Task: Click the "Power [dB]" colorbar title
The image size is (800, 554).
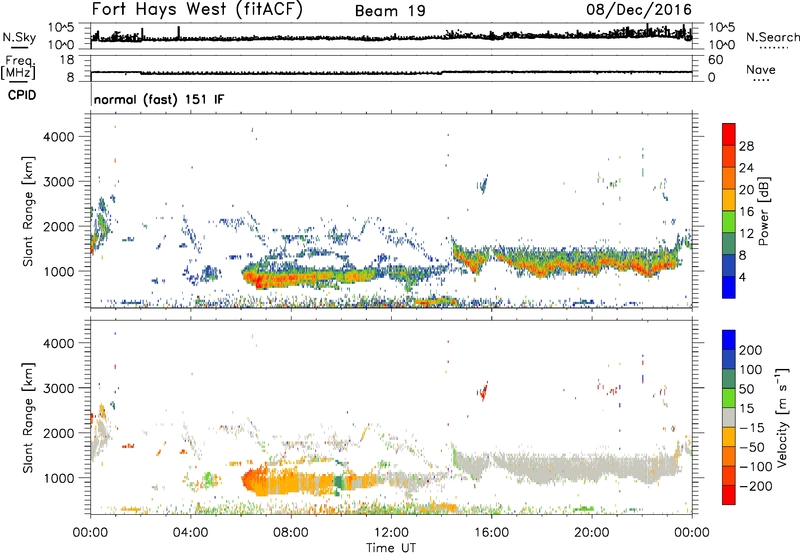Action: pos(763,211)
